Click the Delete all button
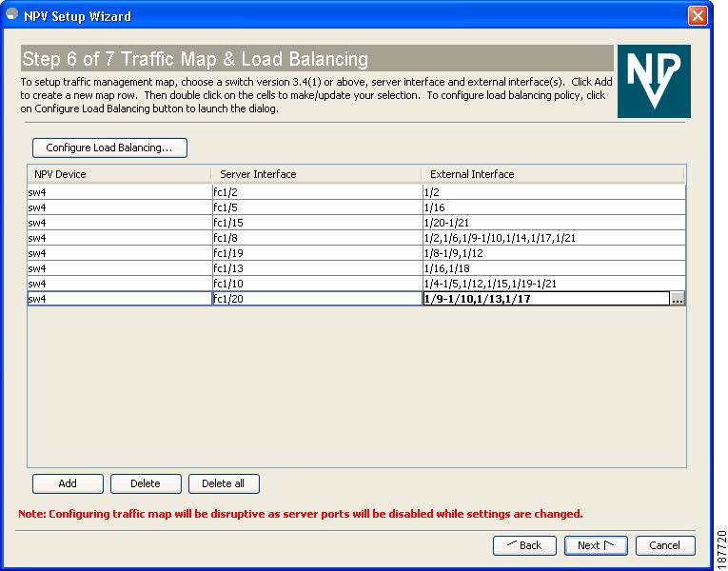Image resolution: width=728 pixels, height=571 pixels. click(x=224, y=483)
